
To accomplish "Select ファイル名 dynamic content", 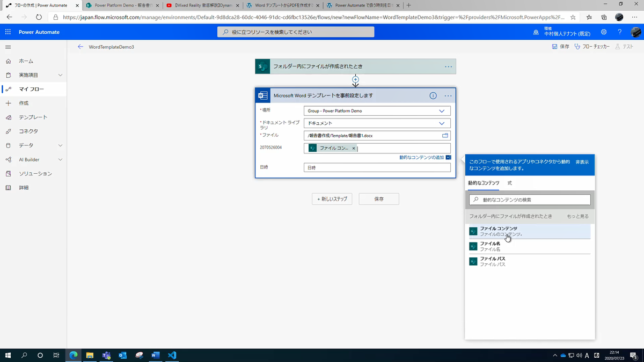I will click(530, 246).
